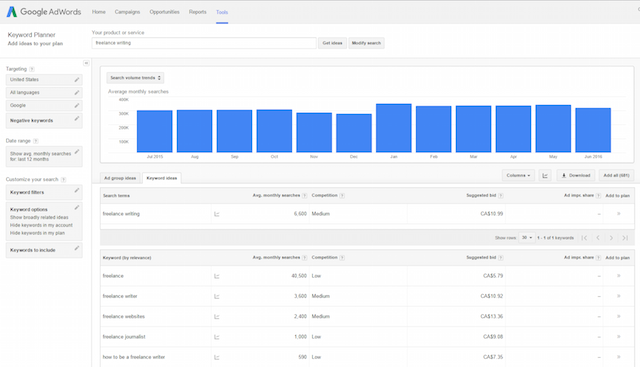Click the December bar in the chart
Image resolution: width=640 pixels, height=367 pixels.
354,133
